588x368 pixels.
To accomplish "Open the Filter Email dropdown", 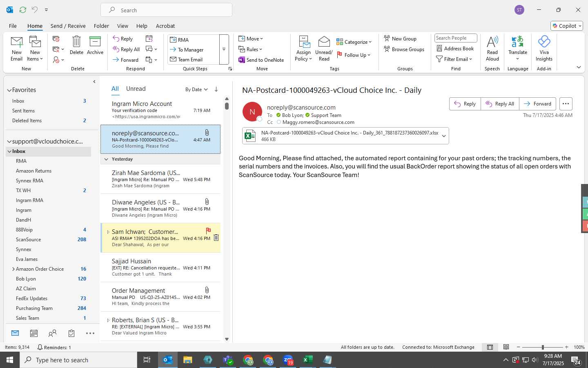I will coord(454,59).
